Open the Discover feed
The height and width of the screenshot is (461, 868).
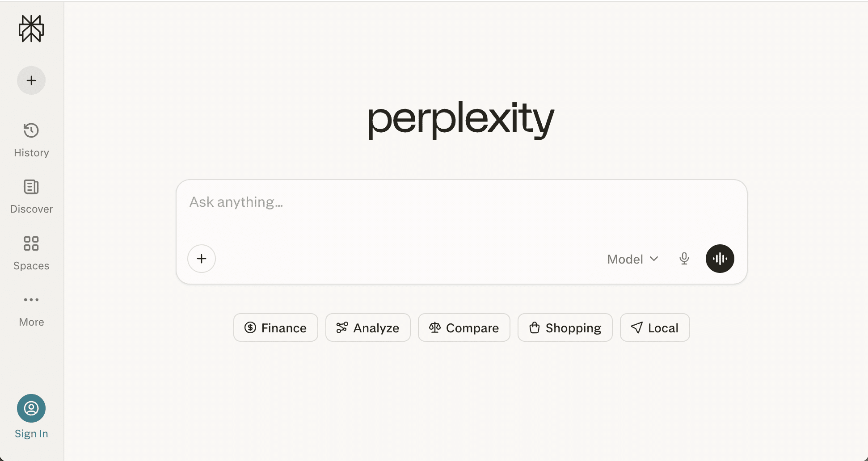[x=31, y=195]
